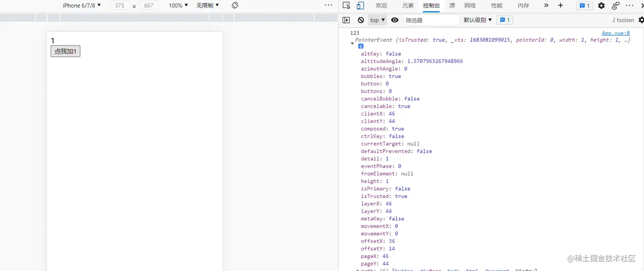The width and height of the screenshot is (644, 271).
Task: Select the currentTarget: null row
Action: tap(390, 144)
